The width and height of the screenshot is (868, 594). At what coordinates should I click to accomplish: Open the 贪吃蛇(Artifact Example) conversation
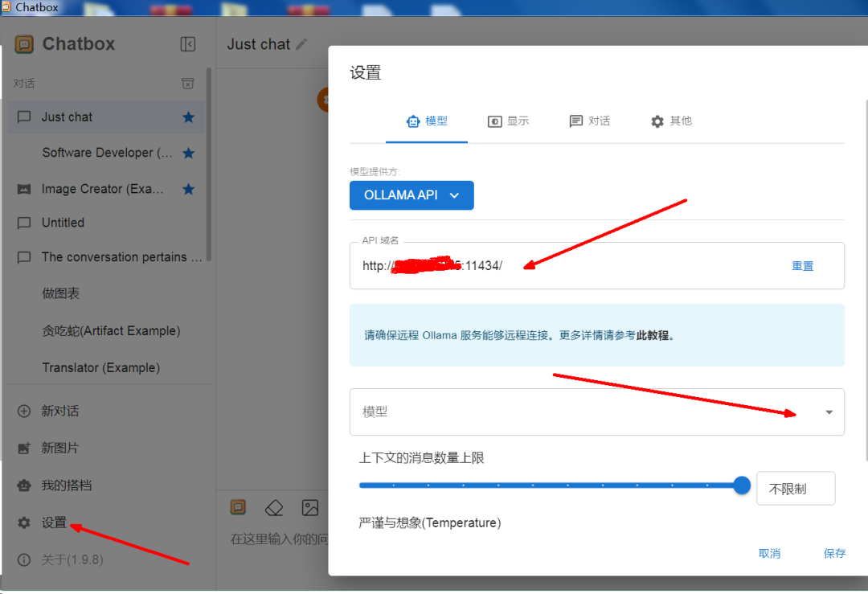click(106, 330)
